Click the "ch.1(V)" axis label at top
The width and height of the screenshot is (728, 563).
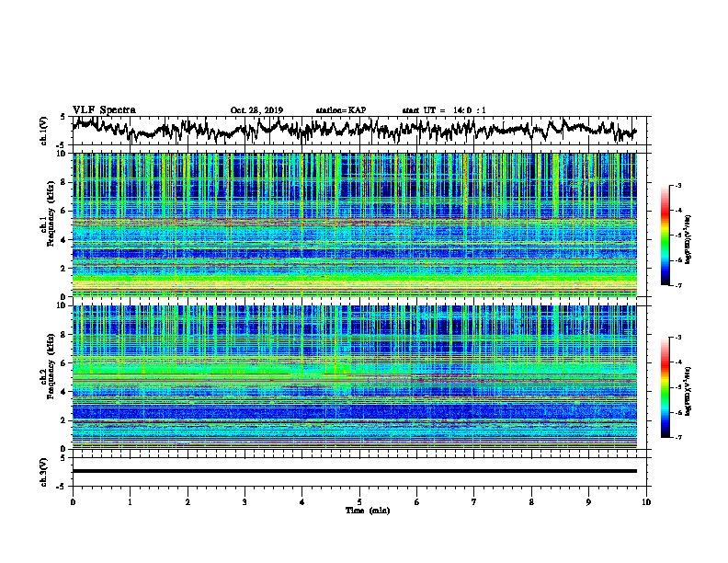point(44,131)
